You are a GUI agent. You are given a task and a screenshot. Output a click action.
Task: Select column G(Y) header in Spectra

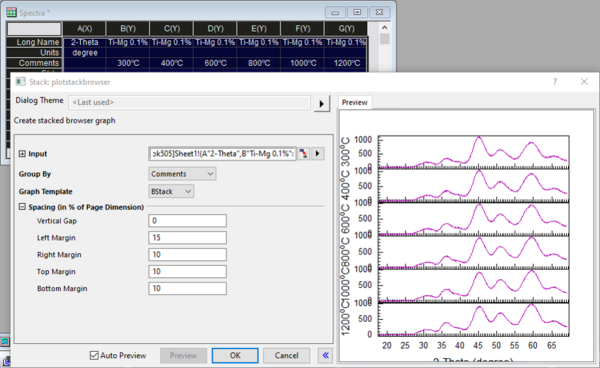[x=346, y=29]
